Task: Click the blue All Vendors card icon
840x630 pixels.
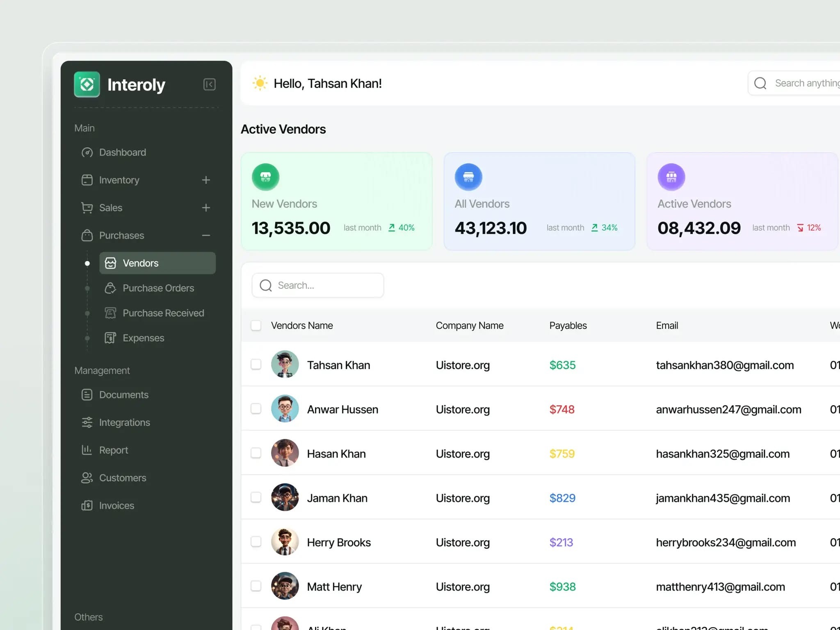Action: 468,177
